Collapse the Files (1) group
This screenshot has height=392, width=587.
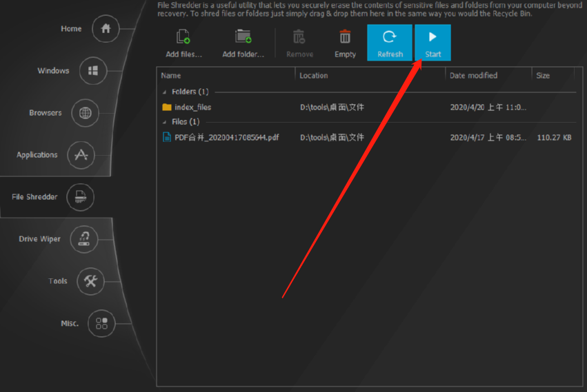(x=164, y=122)
